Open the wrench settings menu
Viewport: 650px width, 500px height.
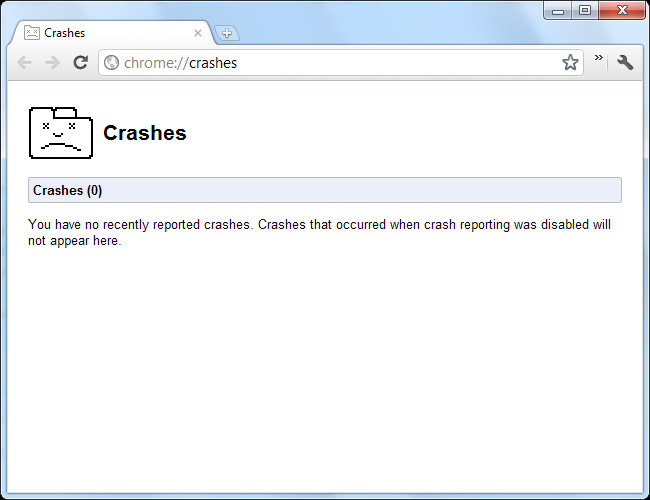tap(625, 63)
